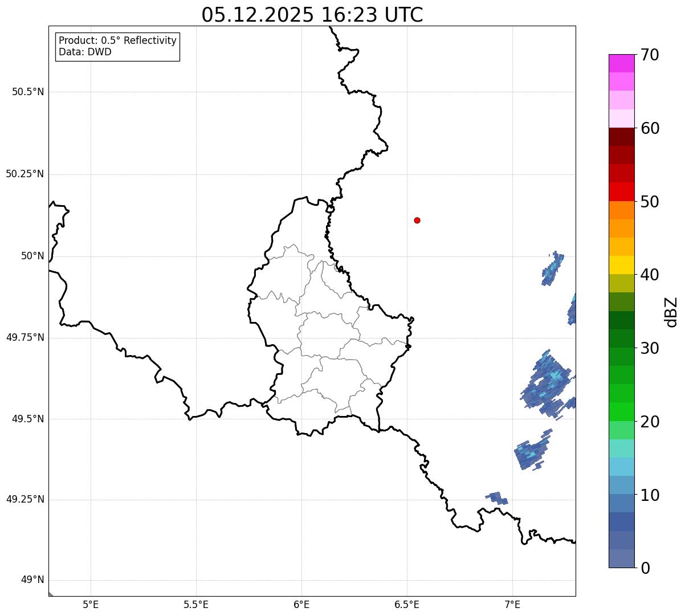685x616 pixels.
Task: Click the bright green swatch just above 20
Action: (621, 412)
